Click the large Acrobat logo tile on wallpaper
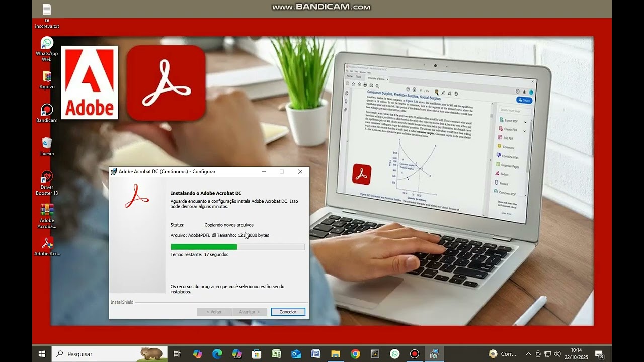The height and width of the screenshot is (362, 644). pos(166,82)
